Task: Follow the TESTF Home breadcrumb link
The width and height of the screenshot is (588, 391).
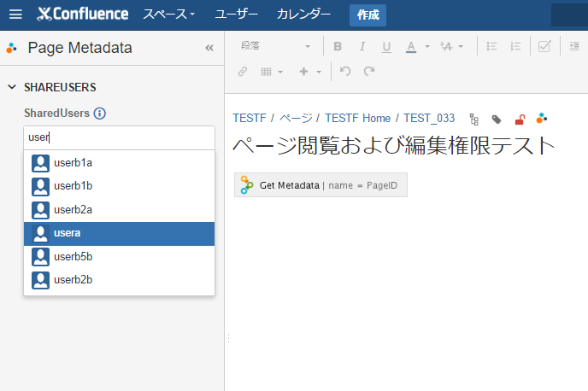Action: [x=358, y=119]
